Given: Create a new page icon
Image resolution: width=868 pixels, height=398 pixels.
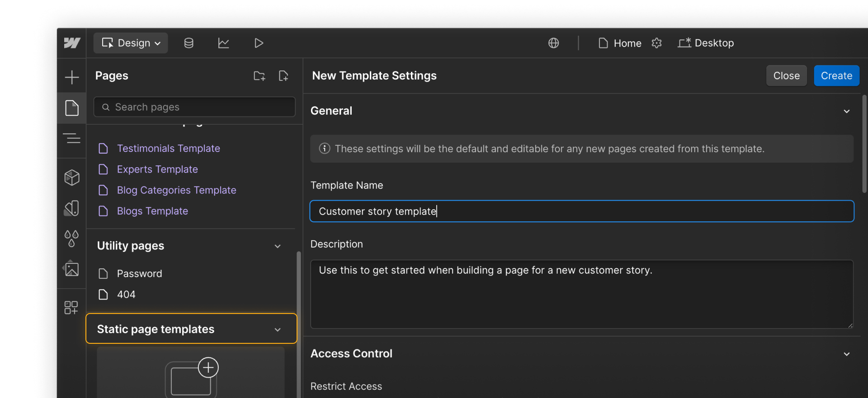Looking at the screenshot, I should point(283,76).
